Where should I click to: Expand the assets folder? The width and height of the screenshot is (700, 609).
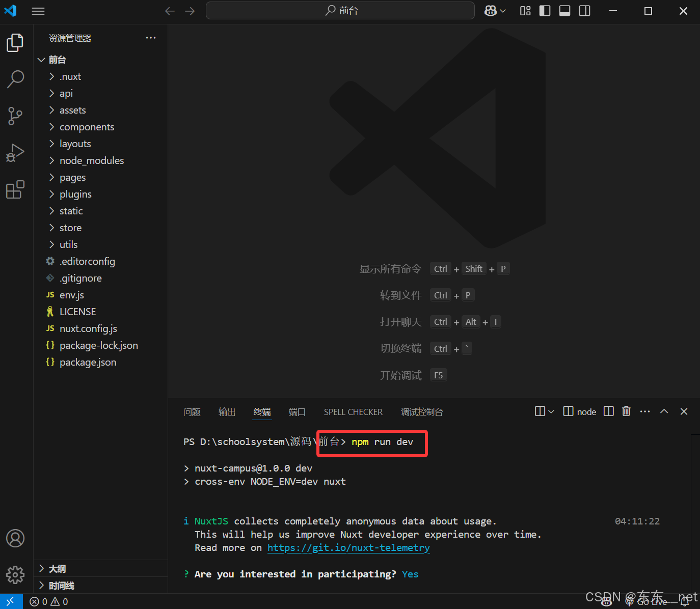point(101,110)
